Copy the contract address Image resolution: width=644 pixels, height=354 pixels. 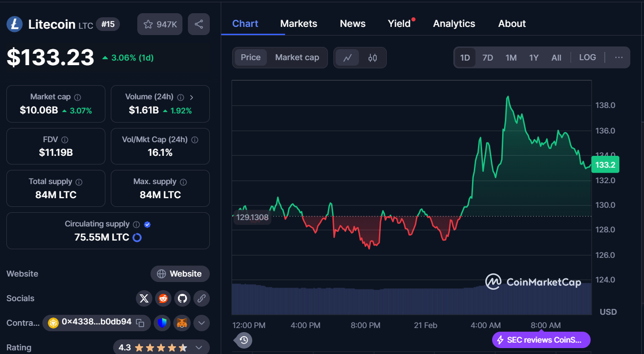click(x=140, y=323)
